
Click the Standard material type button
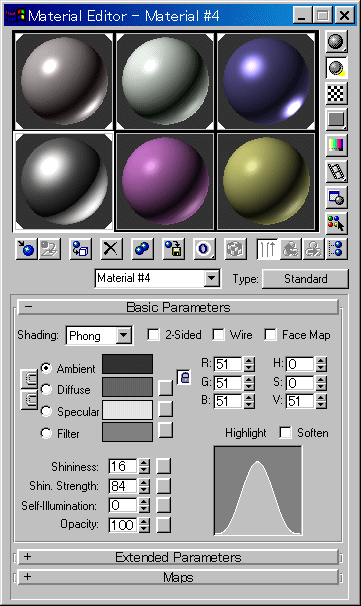point(305,279)
